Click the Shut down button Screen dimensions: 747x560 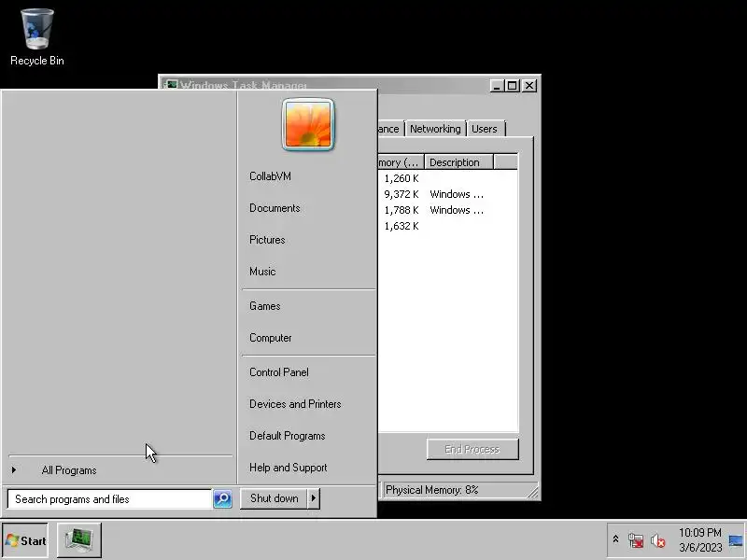click(274, 498)
